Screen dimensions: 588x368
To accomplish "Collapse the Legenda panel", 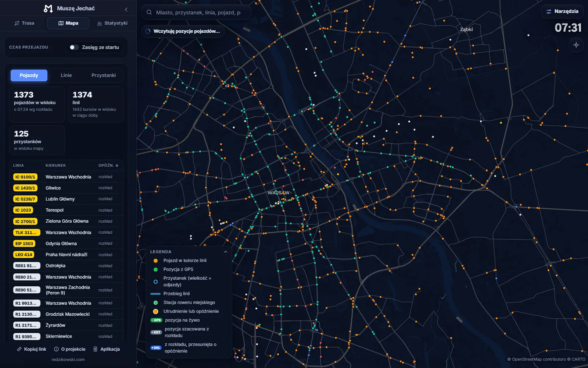I will tap(226, 252).
